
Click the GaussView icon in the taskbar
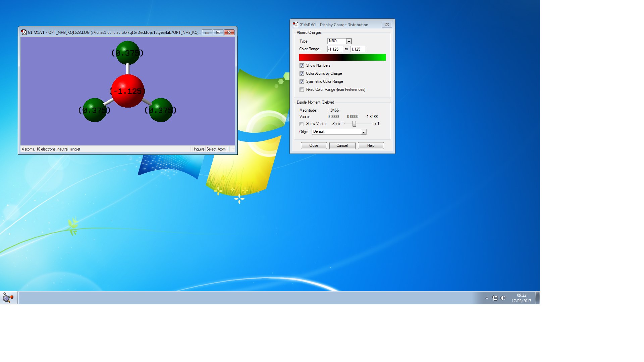point(8,298)
